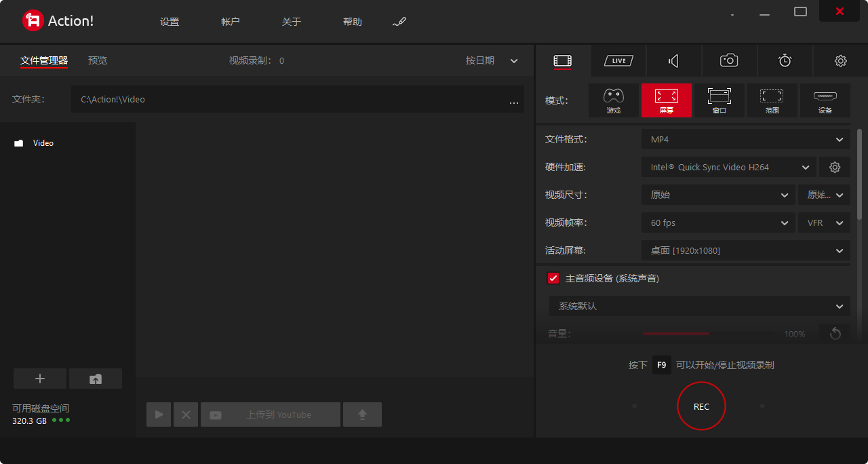Select the 范围 (region) recording mode
868x464 pixels.
click(772, 100)
